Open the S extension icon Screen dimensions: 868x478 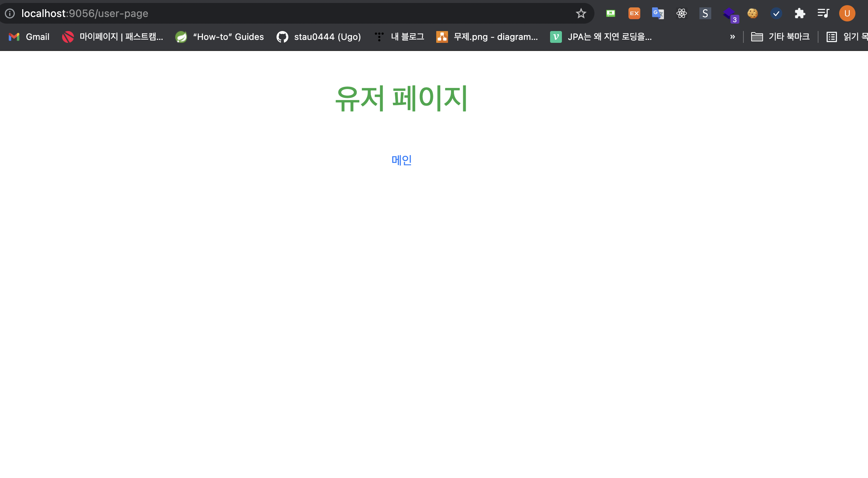[705, 14]
